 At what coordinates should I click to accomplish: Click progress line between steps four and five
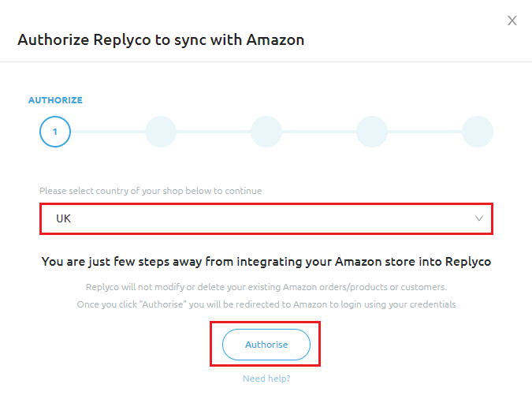(425, 132)
